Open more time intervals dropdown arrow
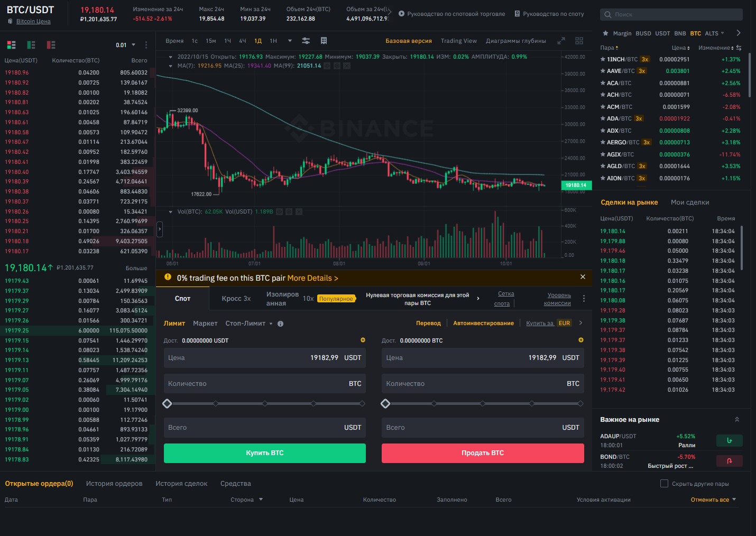This screenshot has height=536, width=756. click(290, 41)
